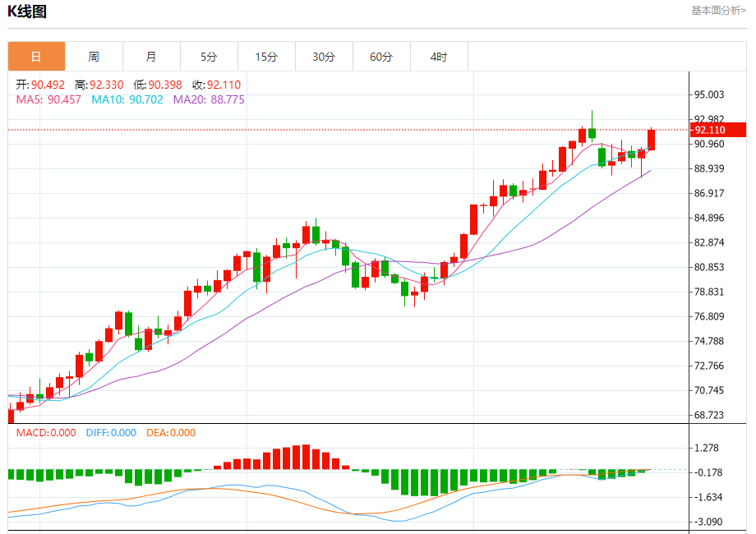Viewport: 756px width, 534px height.
Task: Click the orange DEA value label
Action: (171, 432)
